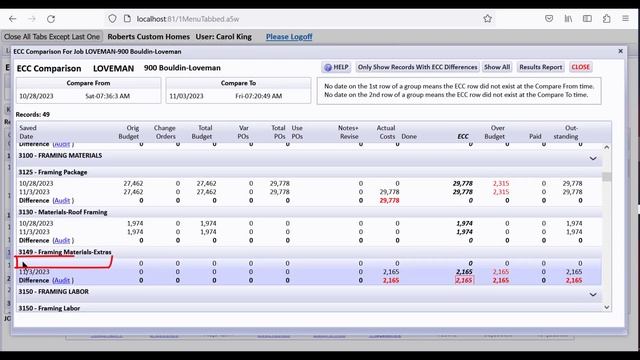Click the Paid column header

[x=535, y=136]
